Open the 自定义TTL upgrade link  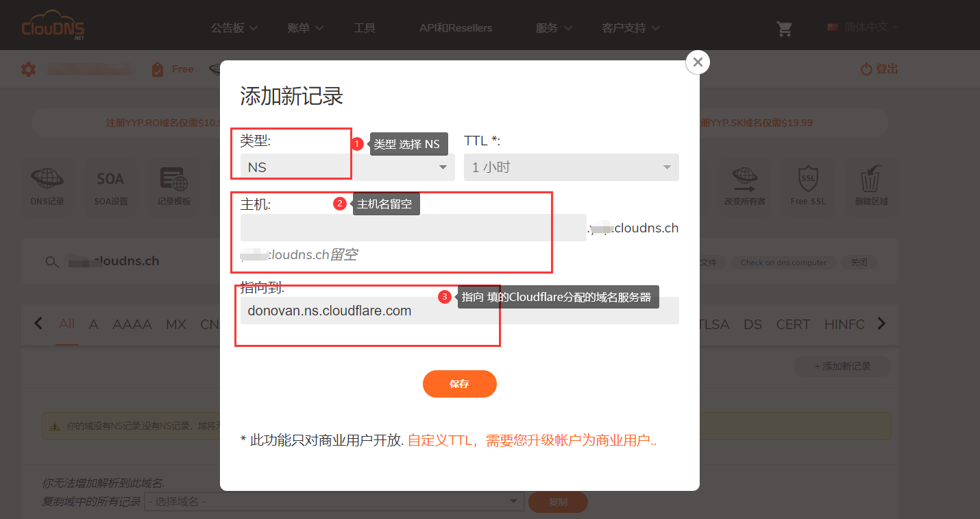[532, 440]
